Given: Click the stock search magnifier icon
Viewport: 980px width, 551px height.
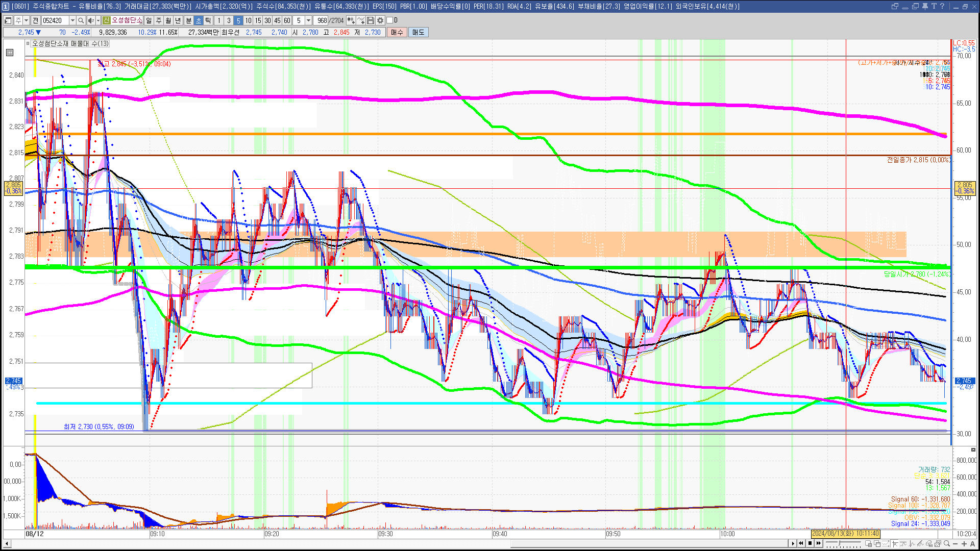Looking at the screenshot, I should tap(81, 20).
